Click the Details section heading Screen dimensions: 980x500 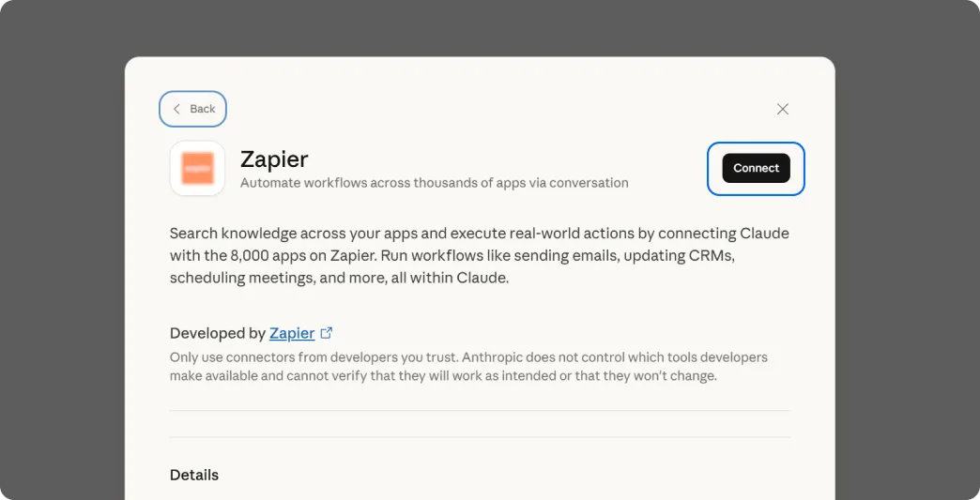click(x=194, y=475)
